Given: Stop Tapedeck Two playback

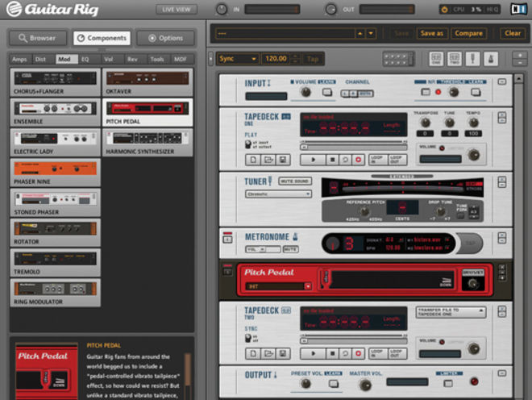Looking at the screenshot, I should [x=332, y=353].
